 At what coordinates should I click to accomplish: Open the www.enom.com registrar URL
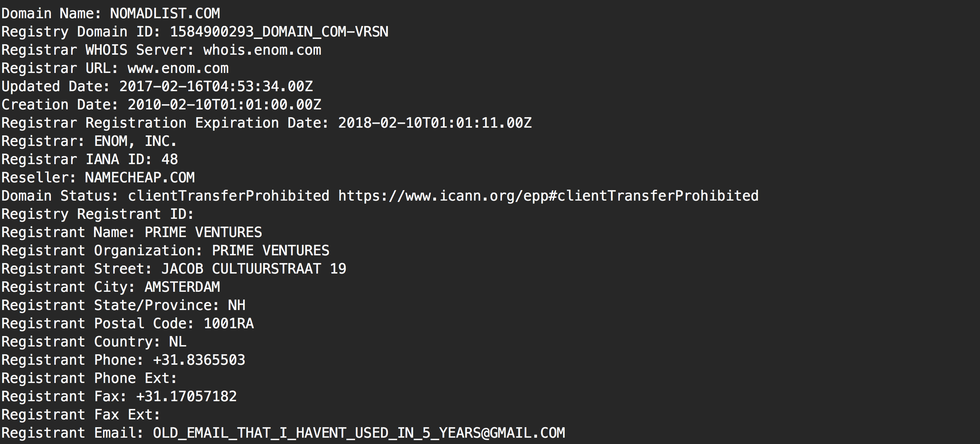click(x=178, y=68)
